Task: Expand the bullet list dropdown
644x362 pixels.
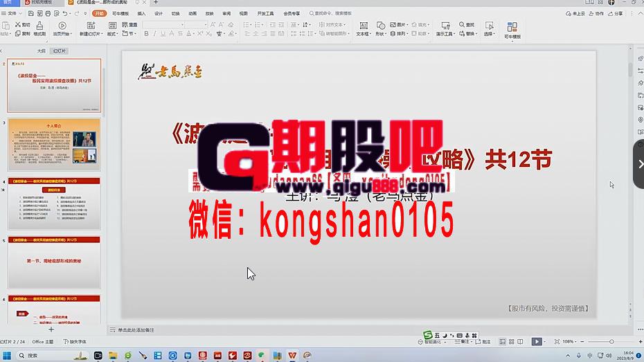Action: point(251,25)
